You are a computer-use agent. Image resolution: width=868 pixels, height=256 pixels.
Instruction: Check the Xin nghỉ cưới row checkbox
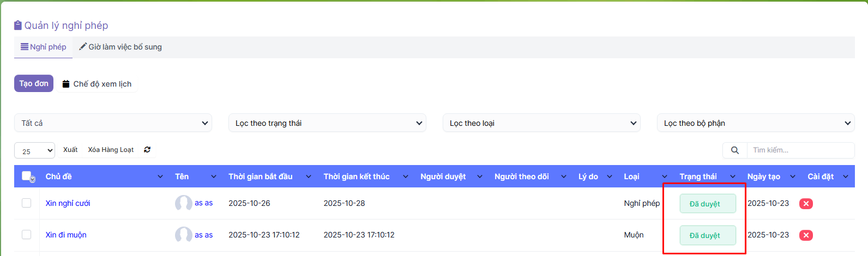(27, 203)
